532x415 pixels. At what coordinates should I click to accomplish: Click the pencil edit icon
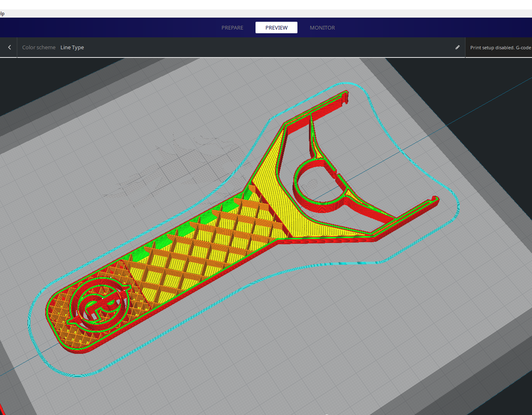click(x=457, y=48)
